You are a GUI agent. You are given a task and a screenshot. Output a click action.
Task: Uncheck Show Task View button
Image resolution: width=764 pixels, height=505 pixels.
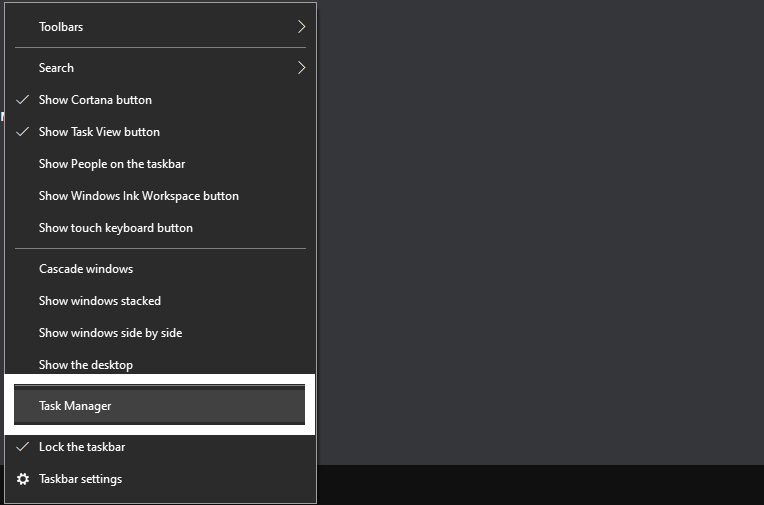pyautogui.click(x=160, y=132)
